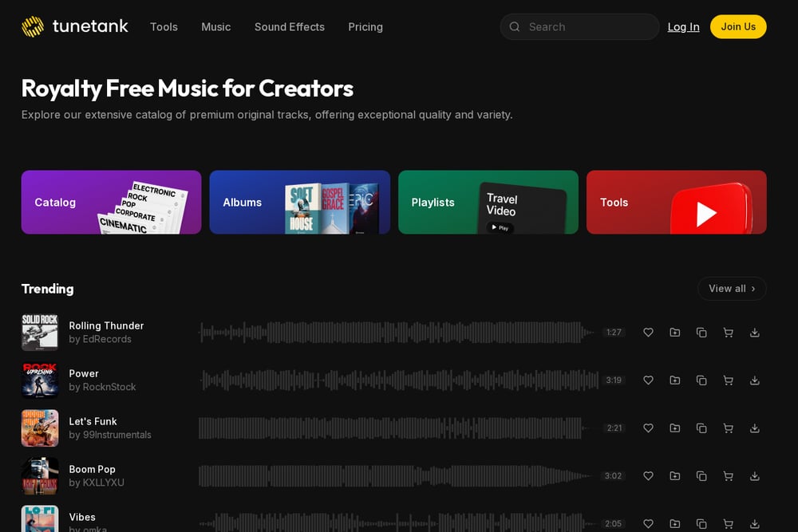The height and width of the screenshot is (532, 798).
Task: Seek within Rolling Thunder waveform
Action: [x=397, y=333]
